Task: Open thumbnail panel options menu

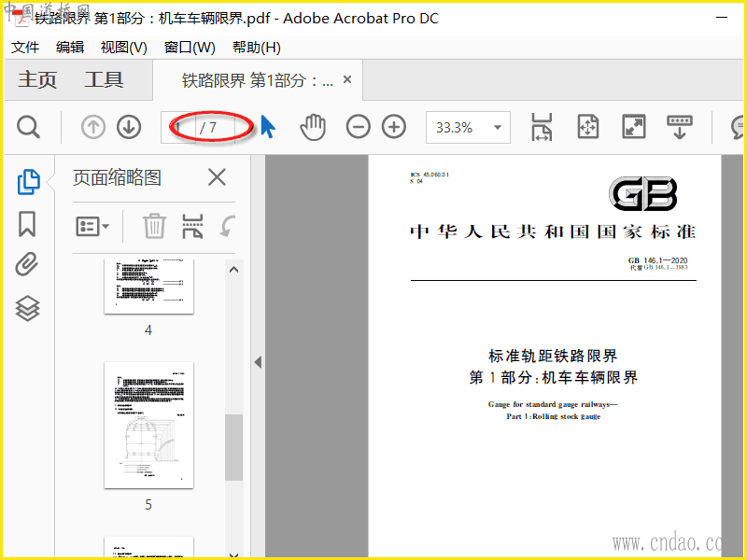Action: [x=92, y=226]
